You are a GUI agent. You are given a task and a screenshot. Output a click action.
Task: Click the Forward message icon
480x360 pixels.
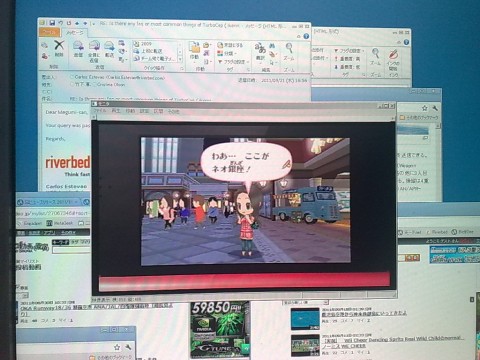[109, 49]
